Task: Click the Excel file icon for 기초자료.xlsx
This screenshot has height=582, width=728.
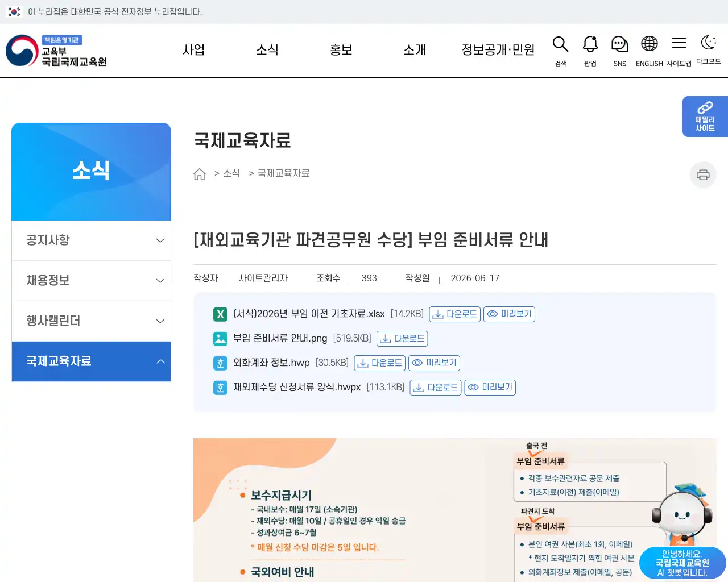Action: click(x=220, y=314)
